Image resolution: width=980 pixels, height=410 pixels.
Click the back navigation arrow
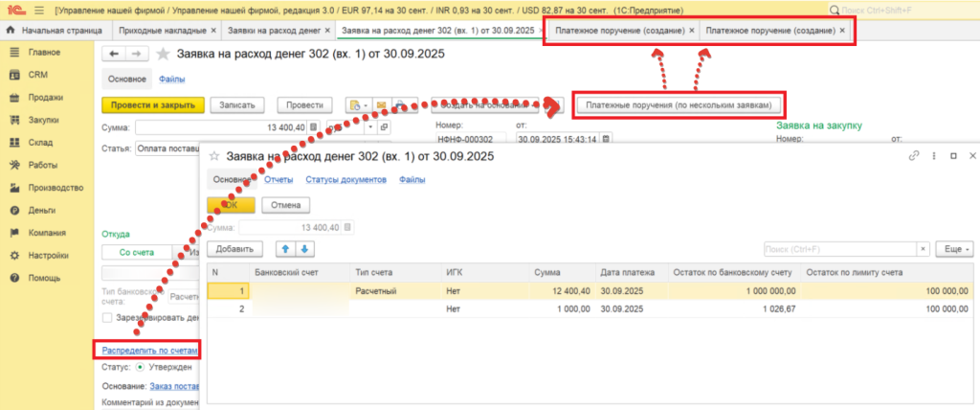coord(114,55)
